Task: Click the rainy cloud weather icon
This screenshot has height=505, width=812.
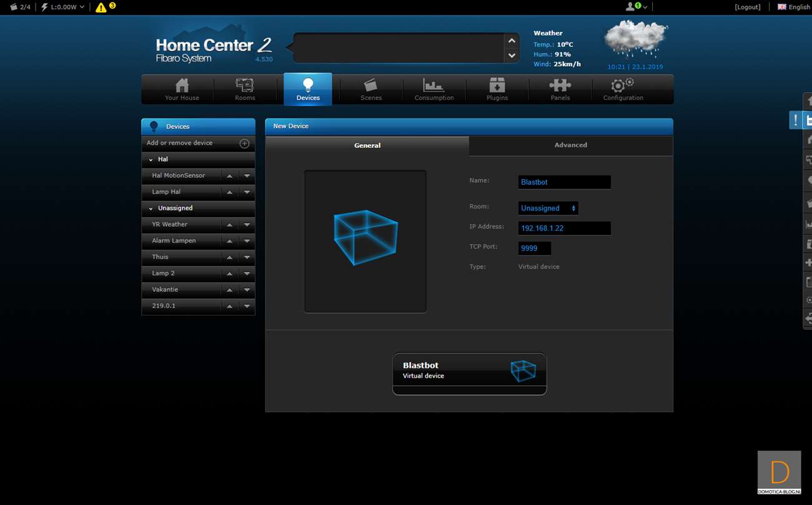Action: click(635, 39)
